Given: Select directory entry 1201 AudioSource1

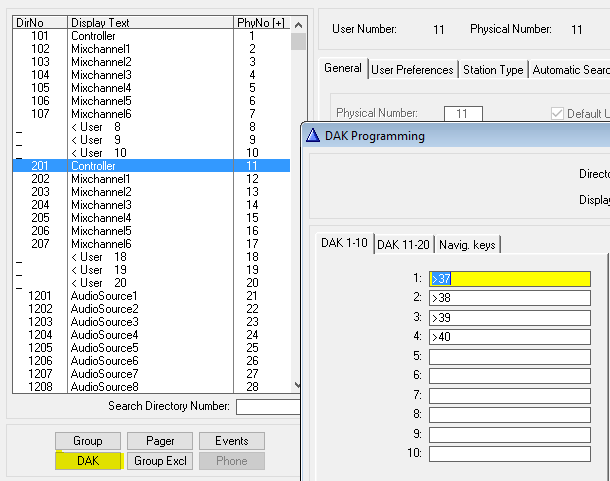Looking at the screenshot, I should (150, 296).
